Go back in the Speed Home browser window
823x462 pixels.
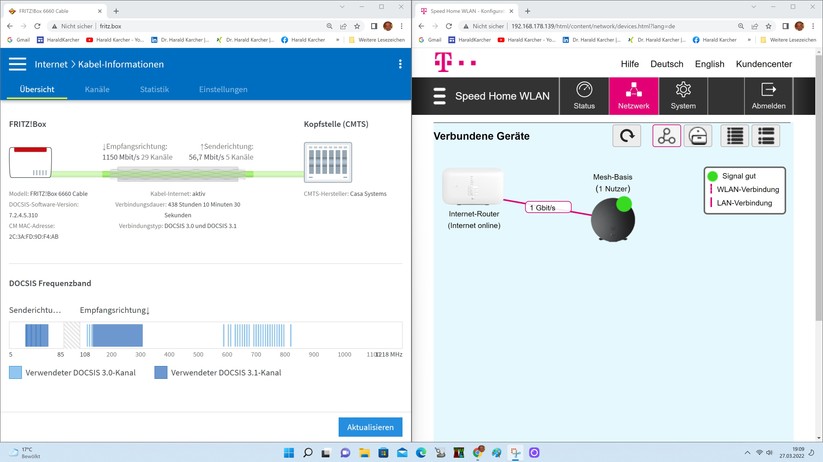coord(421,26)
